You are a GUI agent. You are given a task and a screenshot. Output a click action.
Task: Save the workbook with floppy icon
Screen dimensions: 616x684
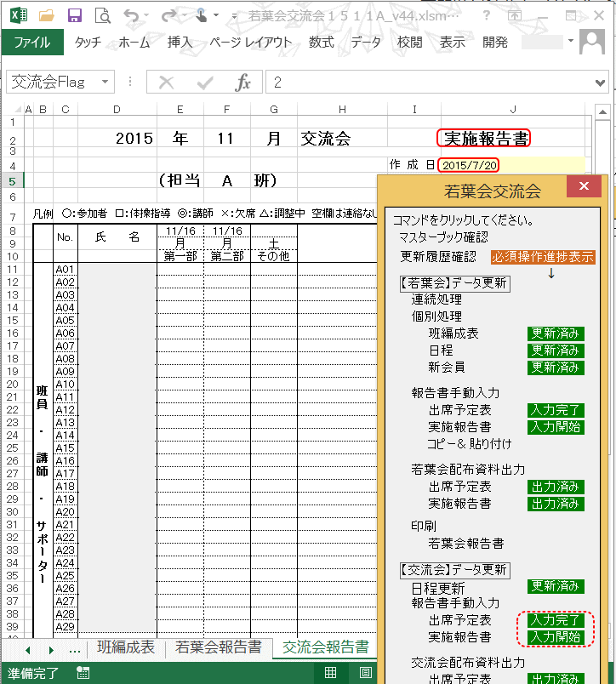click(x=75, y=15)
